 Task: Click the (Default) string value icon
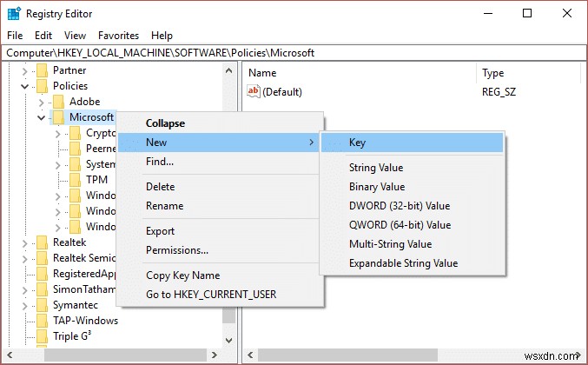(x=254, y=91)
